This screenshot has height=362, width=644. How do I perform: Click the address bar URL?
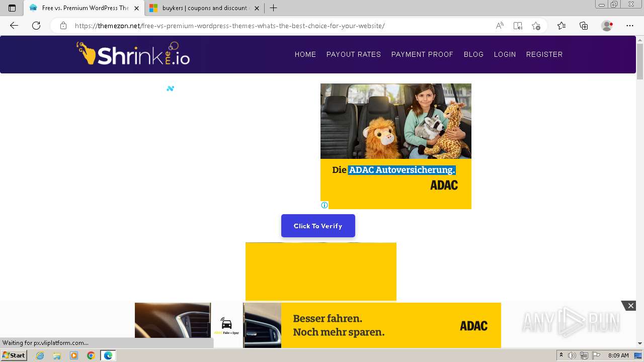point(229,26)
